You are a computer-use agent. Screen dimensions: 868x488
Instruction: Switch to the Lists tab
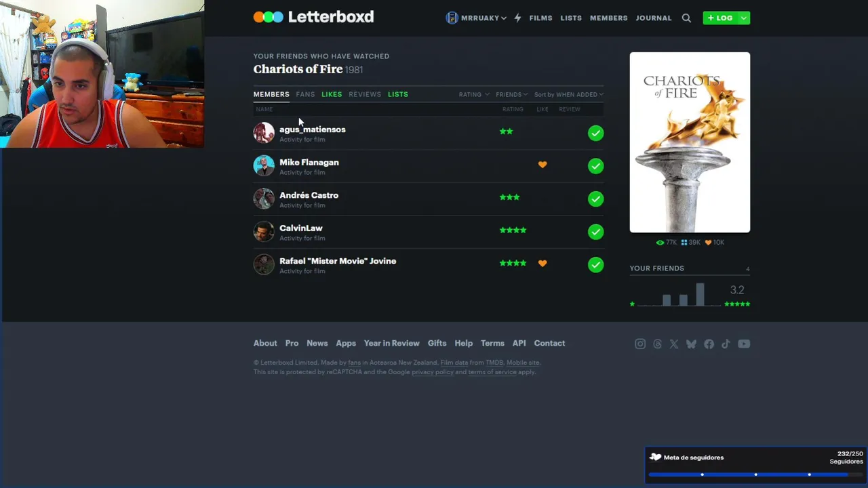(398, 94)
